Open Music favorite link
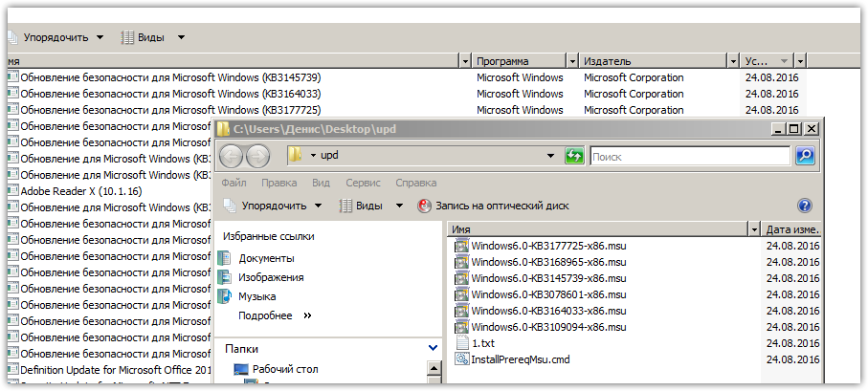The height and width of the screenshot is (391, 868). click(x=257, y=296)
